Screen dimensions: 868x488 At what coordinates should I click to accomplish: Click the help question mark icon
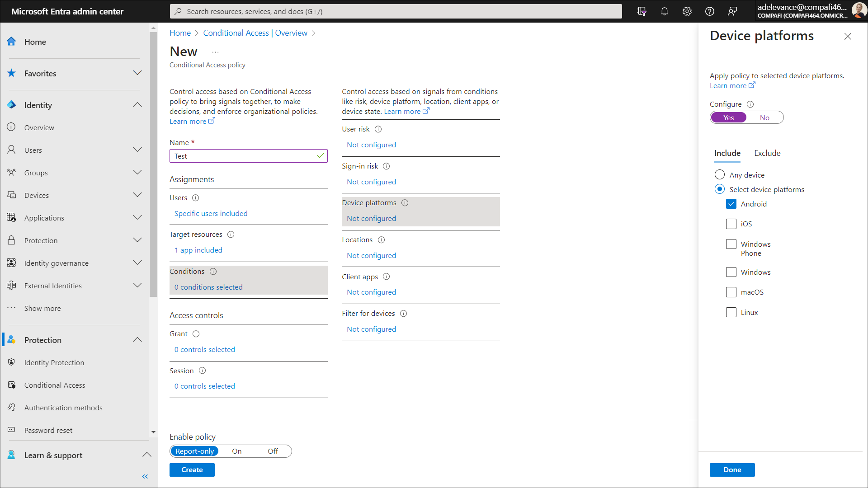[x=709, y=11]
